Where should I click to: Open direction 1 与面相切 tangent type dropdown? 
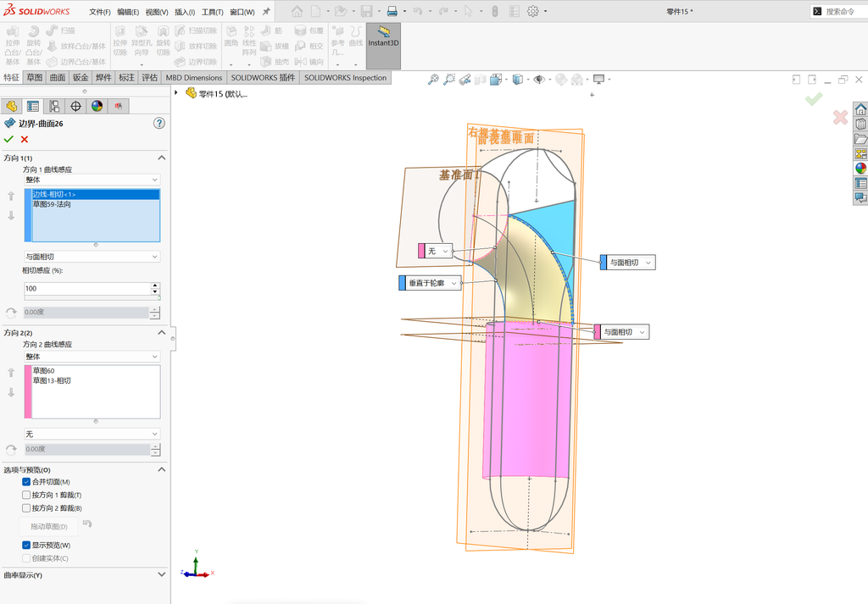(x=92, y=257)
